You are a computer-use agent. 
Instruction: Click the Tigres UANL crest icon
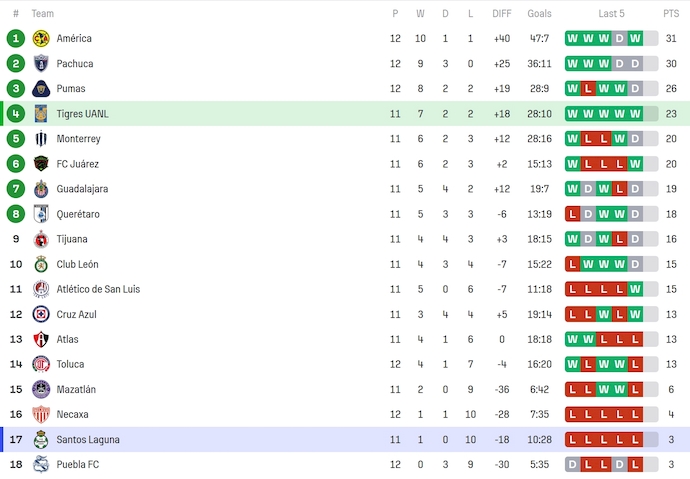pyautogui.click(x=41, y=114)
